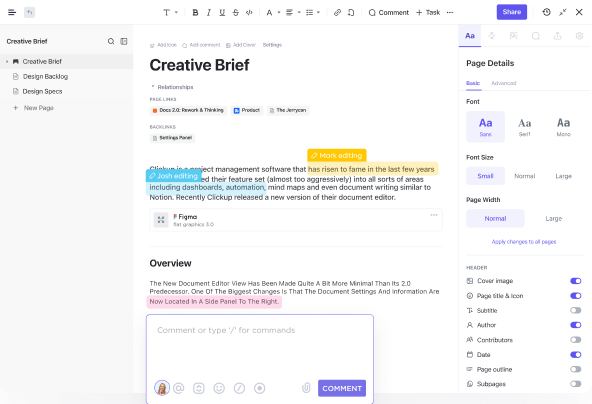Click the emoji smiley icon

[x=219, y=388]
